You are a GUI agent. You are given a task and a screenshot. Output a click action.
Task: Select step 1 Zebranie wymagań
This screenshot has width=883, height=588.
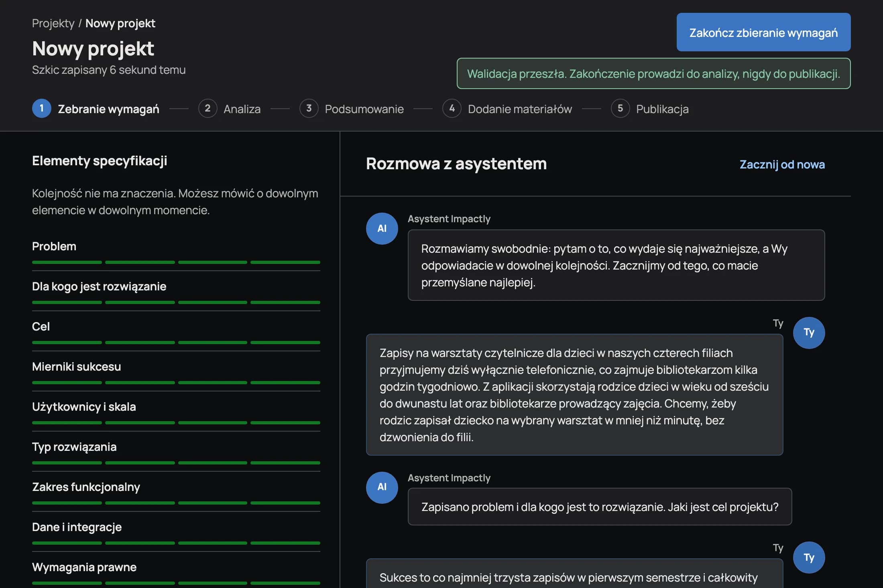96,109
